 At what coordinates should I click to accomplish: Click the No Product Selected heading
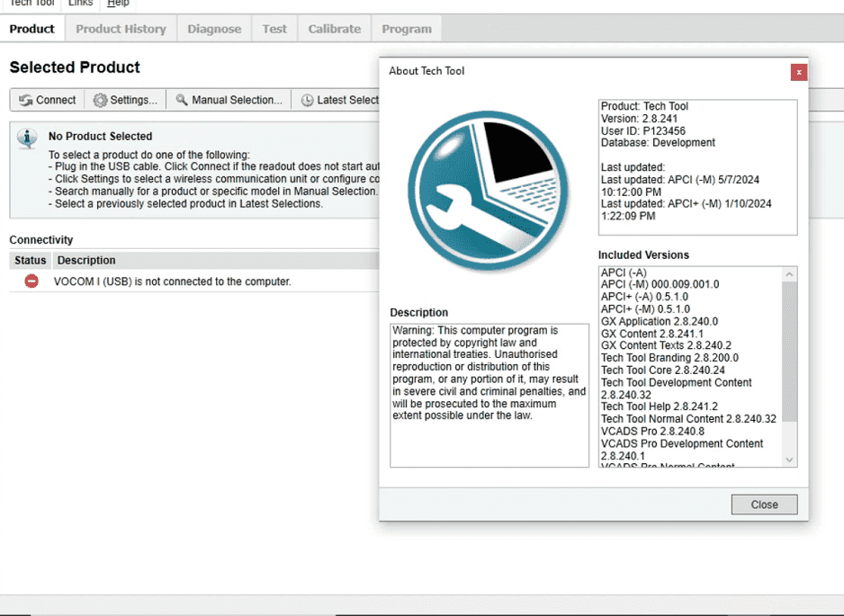tap(100, 136)
